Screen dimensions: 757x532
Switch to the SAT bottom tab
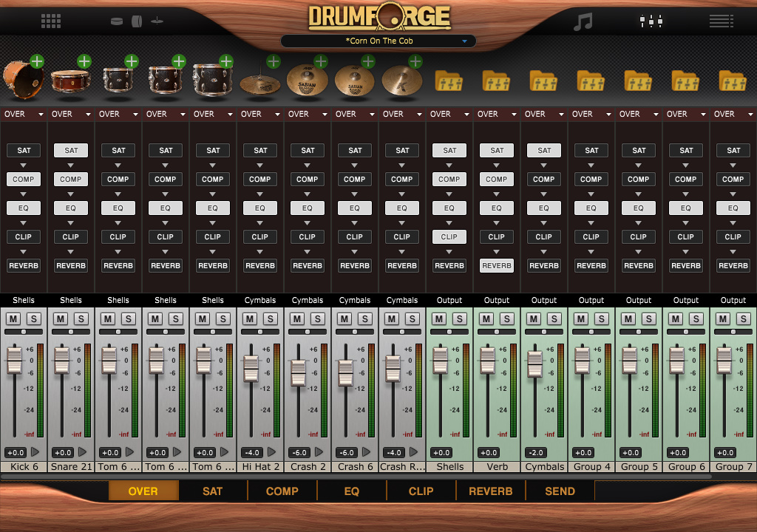tap(213, 491)
